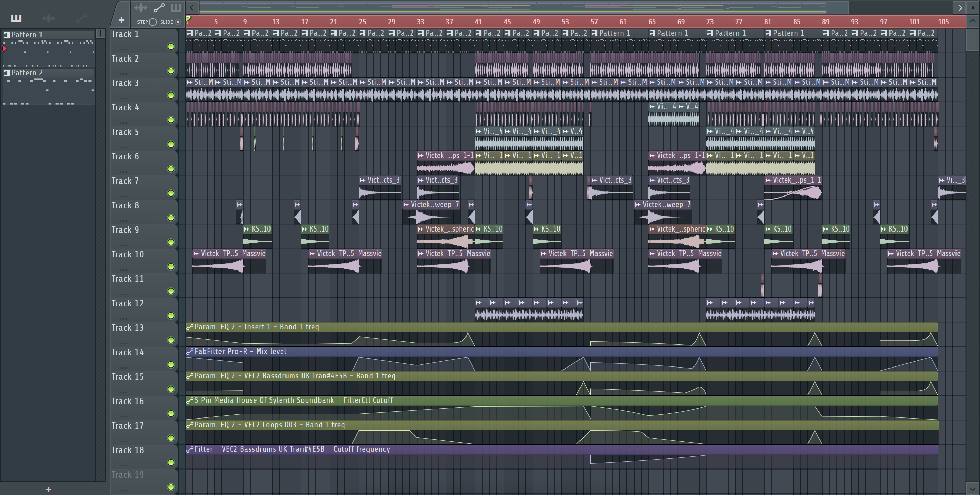Image resolution: width=980 pixels, height=495 pixels.
Task: Click the VEC2 Loops 003 automation clip icon
Action: click(190, 425)
